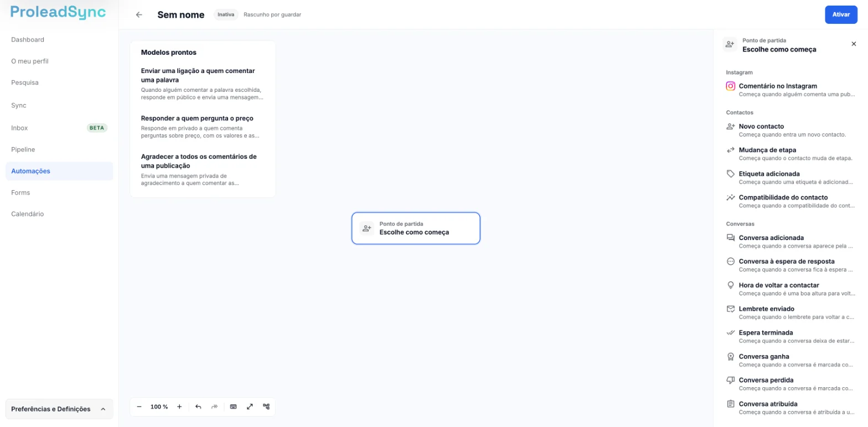Image resolution: width=868 pixels, height=427 pixels.
Task: Click the 100 % zoom level value
Action: pos(159,407)
